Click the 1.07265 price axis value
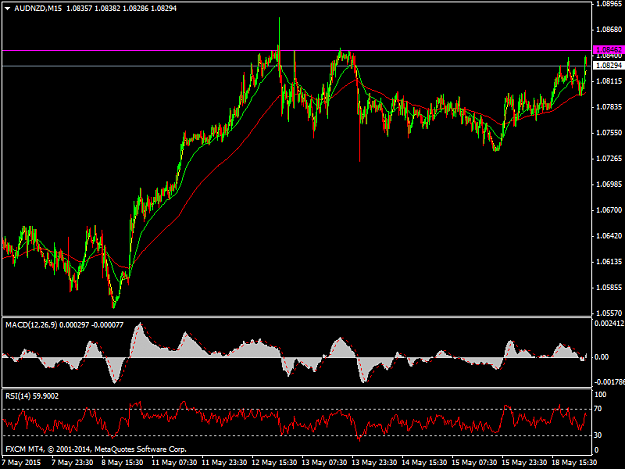625x469 pixels. (x=609, y=159)
